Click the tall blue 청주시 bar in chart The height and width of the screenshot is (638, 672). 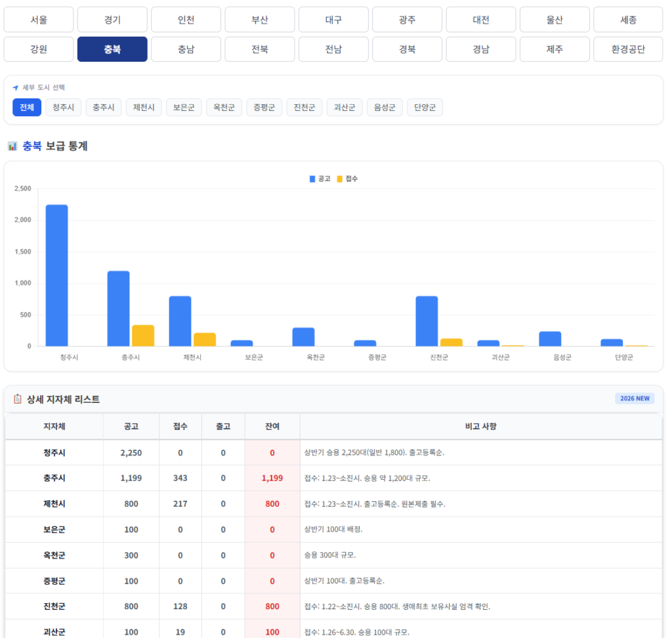coord(56,275)
